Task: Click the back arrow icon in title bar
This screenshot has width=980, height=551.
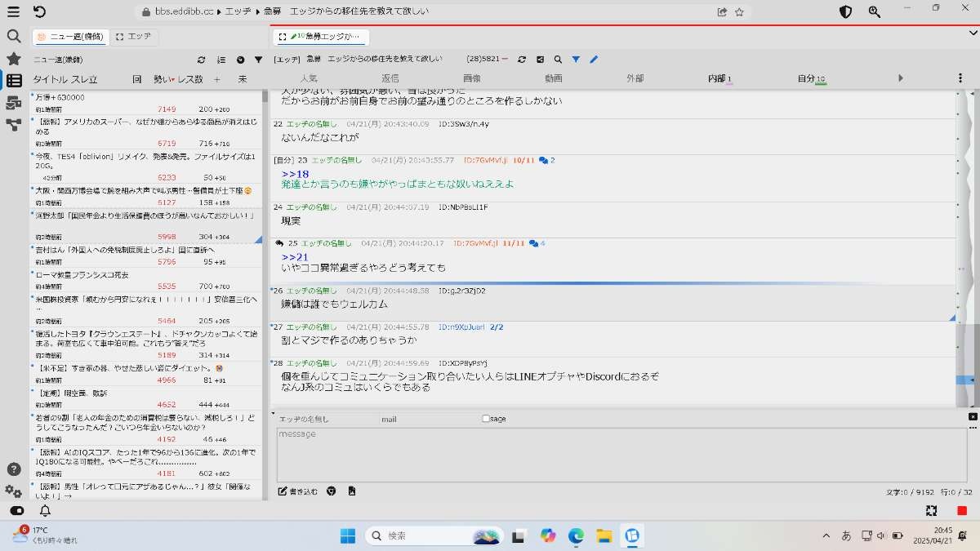Action: tap(39, 11)
